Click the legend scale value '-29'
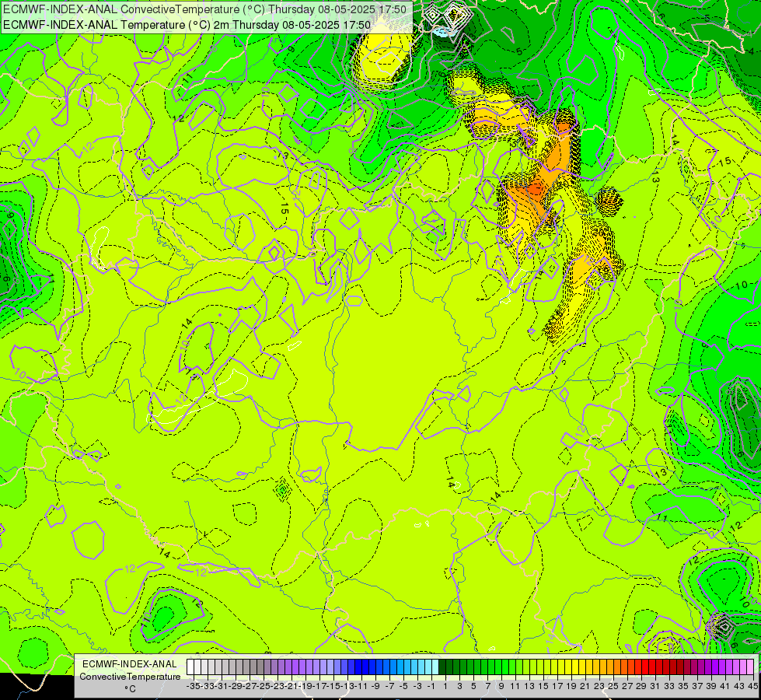 pyautogui.click(x=236, y=687)
